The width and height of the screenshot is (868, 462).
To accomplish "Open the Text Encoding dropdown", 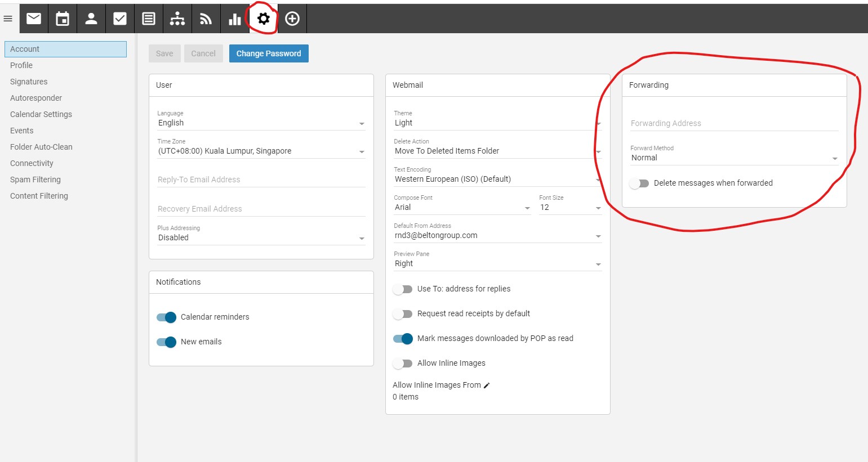I will (x=498, y=176).
